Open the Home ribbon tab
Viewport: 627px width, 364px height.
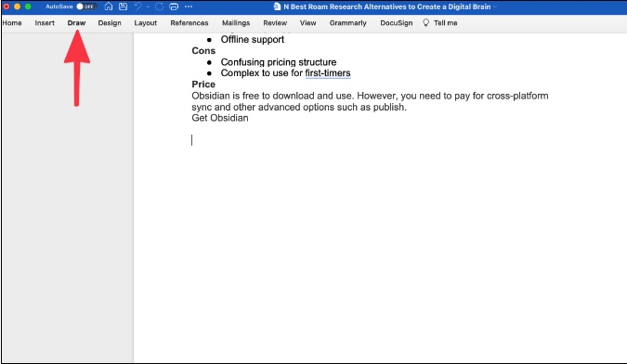pyautogui.click(x=12, y=23)
